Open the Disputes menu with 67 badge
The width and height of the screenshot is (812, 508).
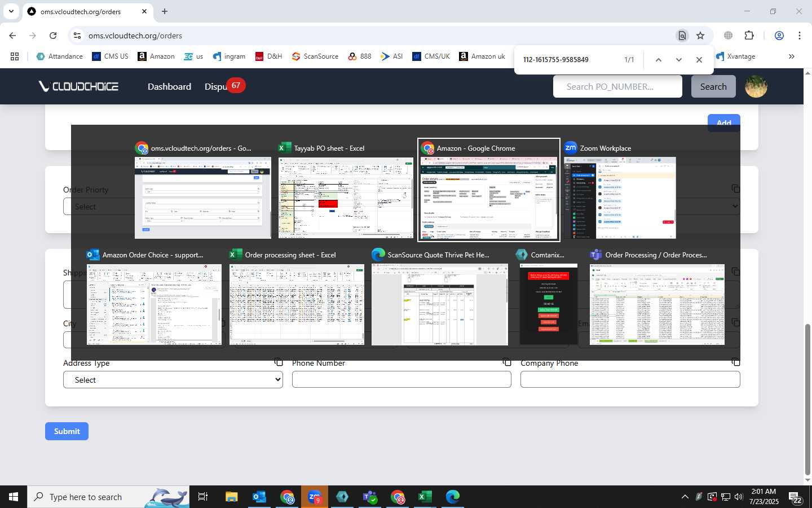(224, 86)
